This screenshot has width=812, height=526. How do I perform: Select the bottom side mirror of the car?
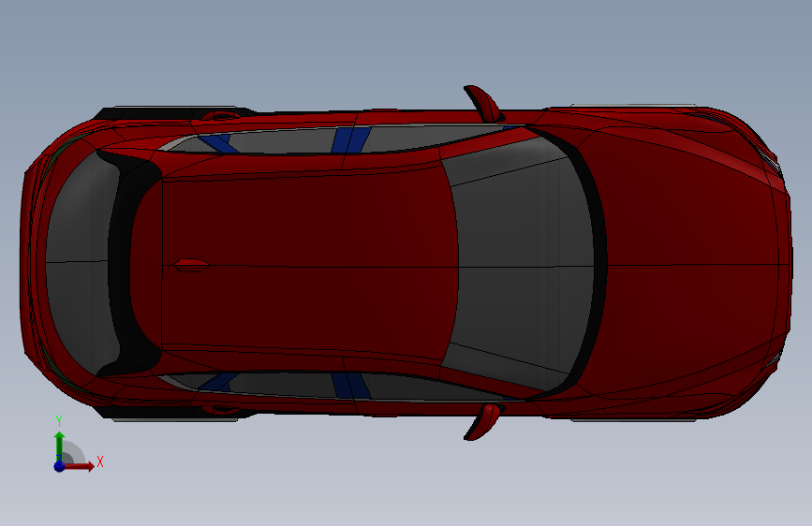click(484, 422)
